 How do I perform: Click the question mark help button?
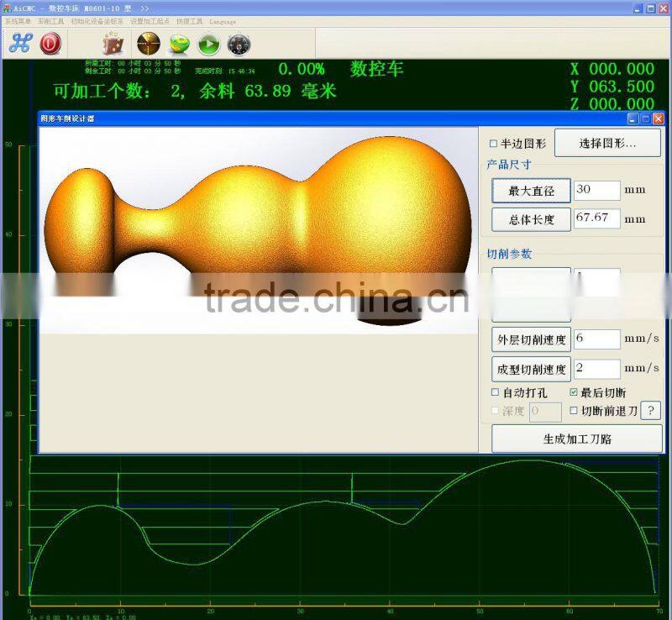[x=650, y=411]
